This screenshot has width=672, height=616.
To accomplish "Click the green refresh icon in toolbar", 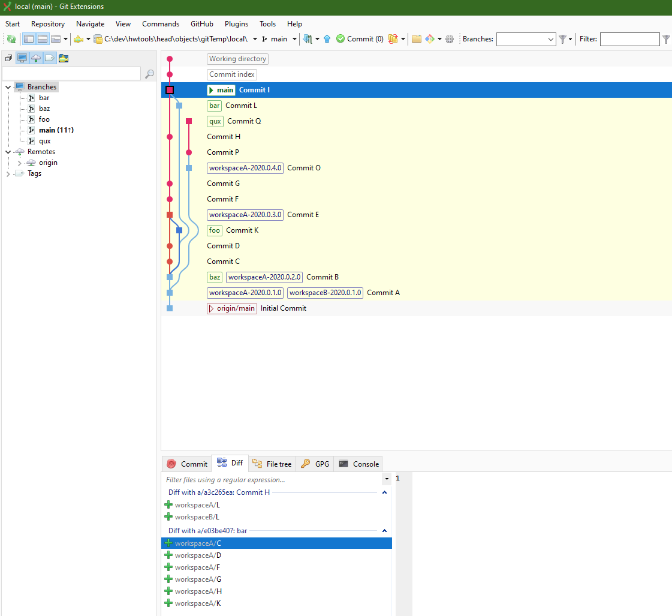I will 11,39.
